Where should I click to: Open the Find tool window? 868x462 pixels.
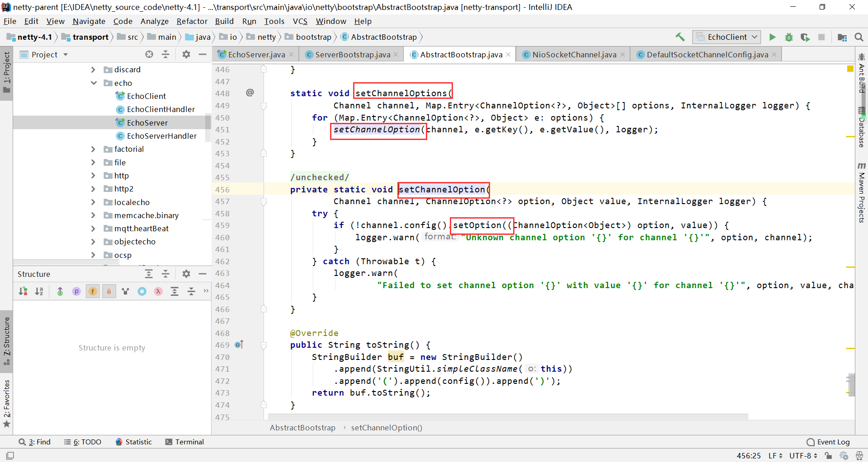pyautogui.click(x=35, y=442)
